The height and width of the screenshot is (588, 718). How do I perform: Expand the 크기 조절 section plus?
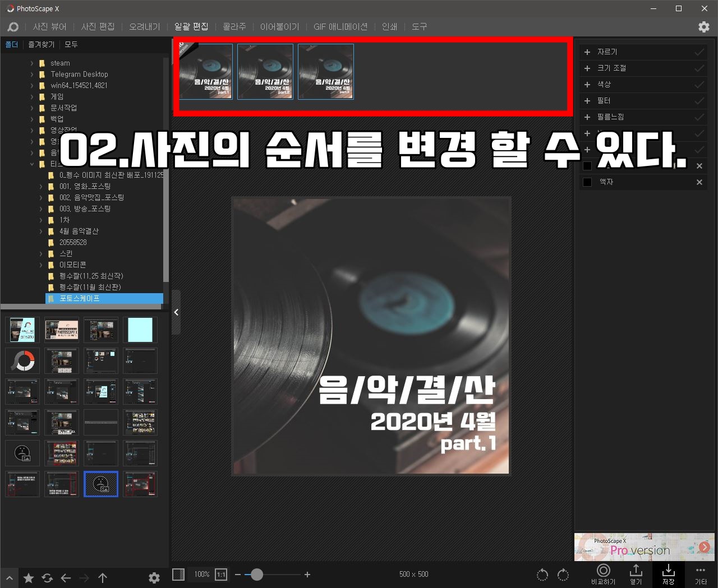587,68
